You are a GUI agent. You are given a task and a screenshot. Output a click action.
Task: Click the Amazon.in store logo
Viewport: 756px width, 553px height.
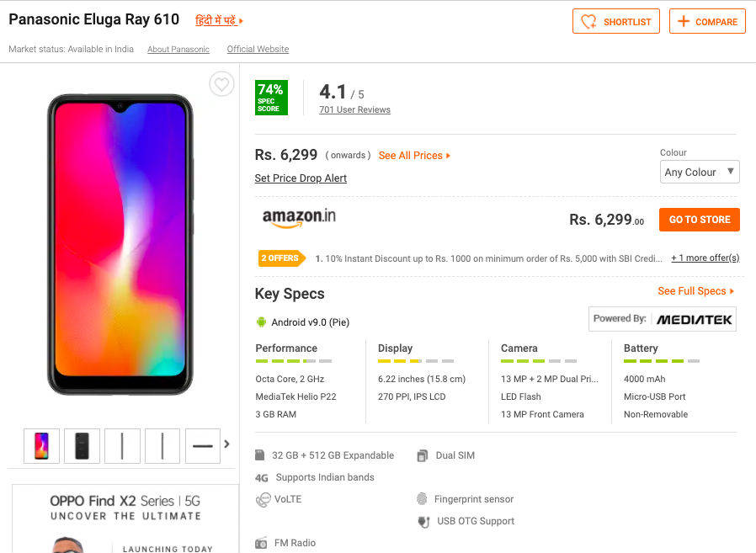(299, 217)
